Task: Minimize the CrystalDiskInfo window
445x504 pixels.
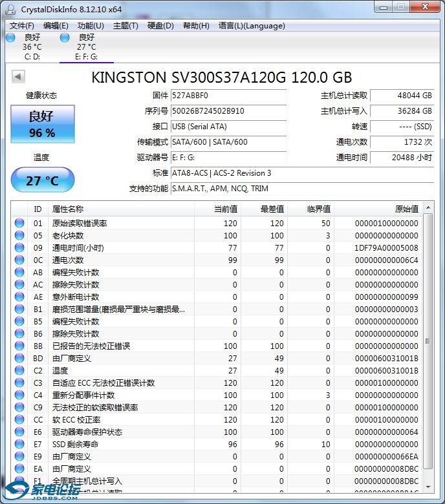Action: [384, 7]
